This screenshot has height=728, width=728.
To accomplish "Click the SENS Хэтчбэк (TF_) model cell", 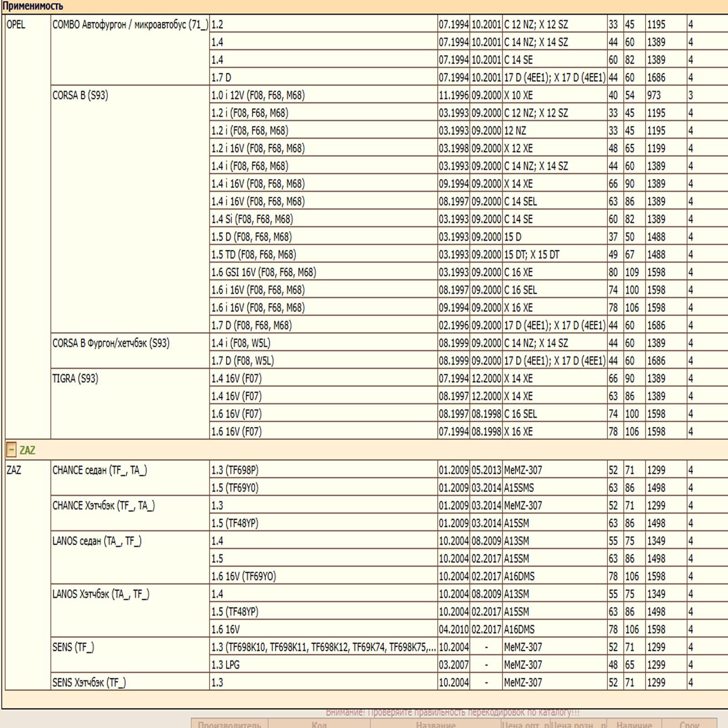I will coord(89,682).
